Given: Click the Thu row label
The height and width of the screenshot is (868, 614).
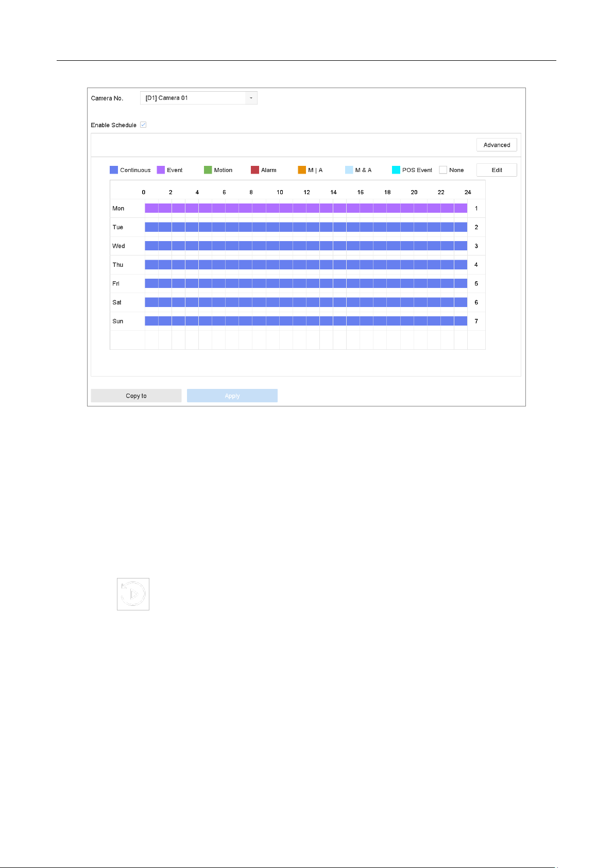Looking at the screenshot, I should click(118, 265).
